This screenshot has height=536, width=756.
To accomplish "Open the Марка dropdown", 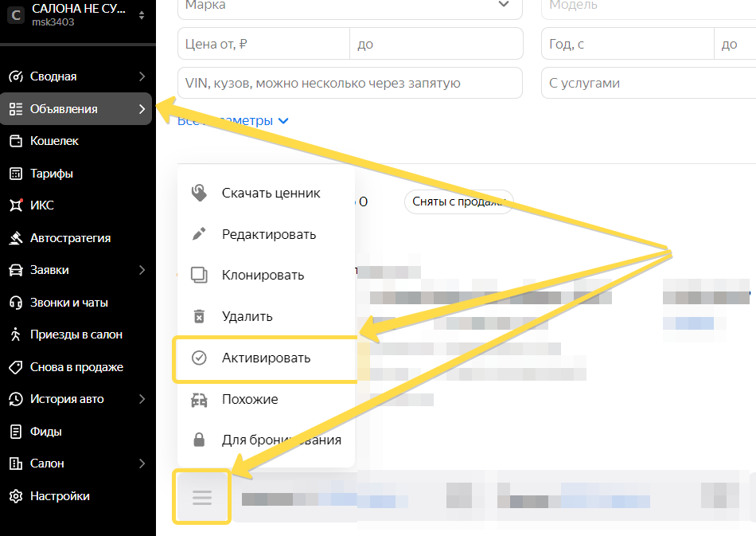I will (349, 6).
